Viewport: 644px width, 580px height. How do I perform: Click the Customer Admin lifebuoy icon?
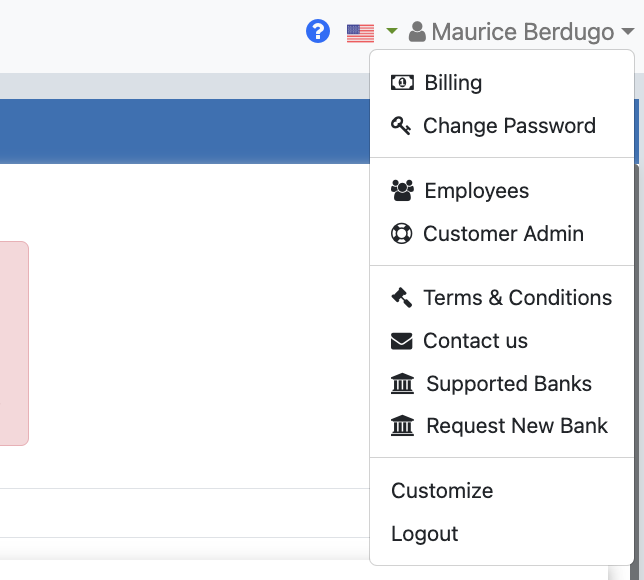(401, 234)
